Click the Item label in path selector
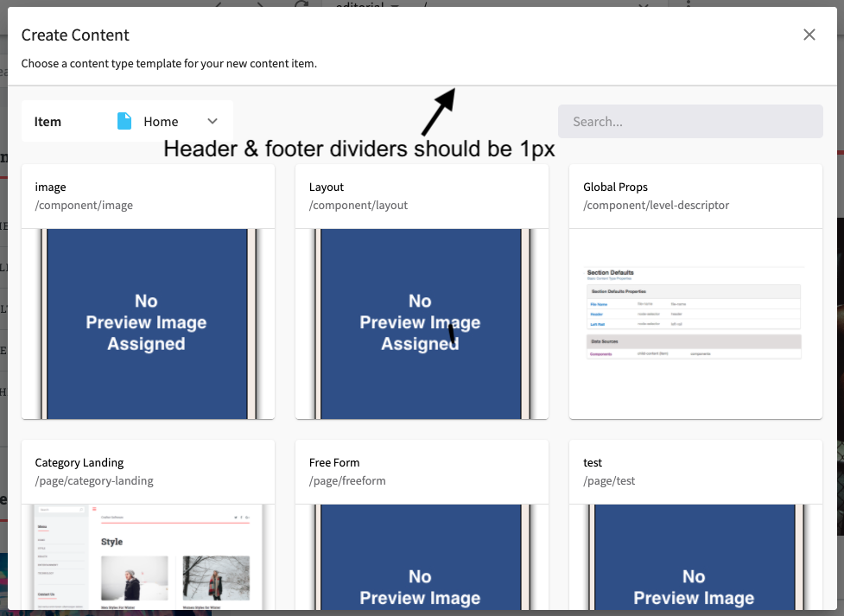844x616 pixels. (48, 122)
